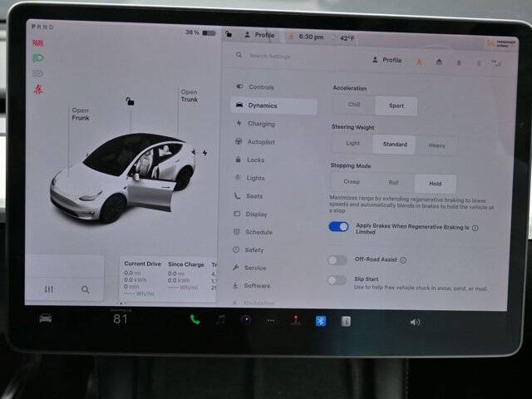
Task: Tap the card quick controls sliders icon
Action: [x=49, y=289]
